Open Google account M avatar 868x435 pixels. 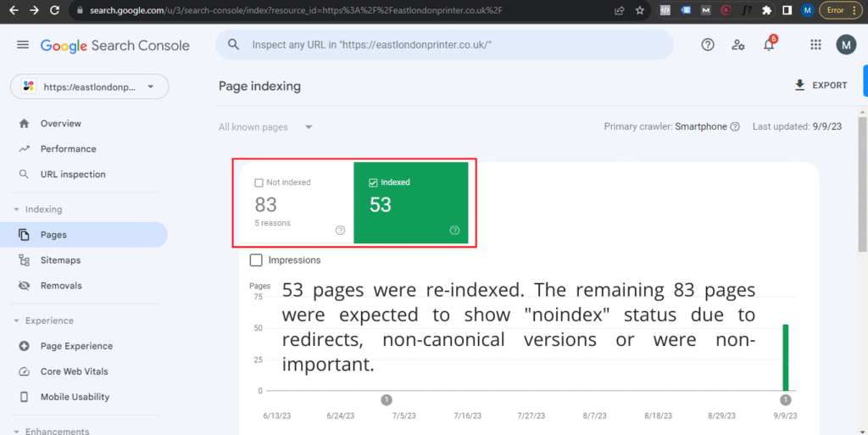(x=845, y=46)
